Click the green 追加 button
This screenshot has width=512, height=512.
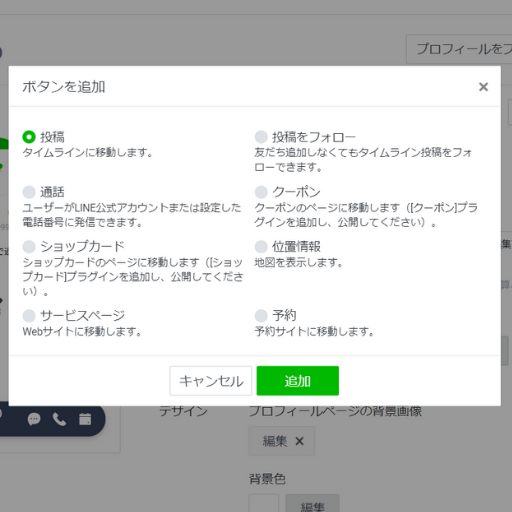point(298,381)
